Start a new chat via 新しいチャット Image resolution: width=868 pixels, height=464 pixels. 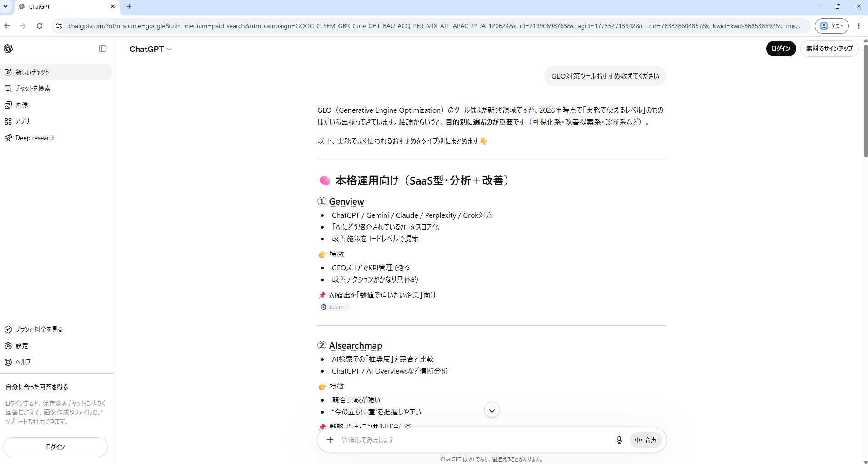tap(56, 72)
